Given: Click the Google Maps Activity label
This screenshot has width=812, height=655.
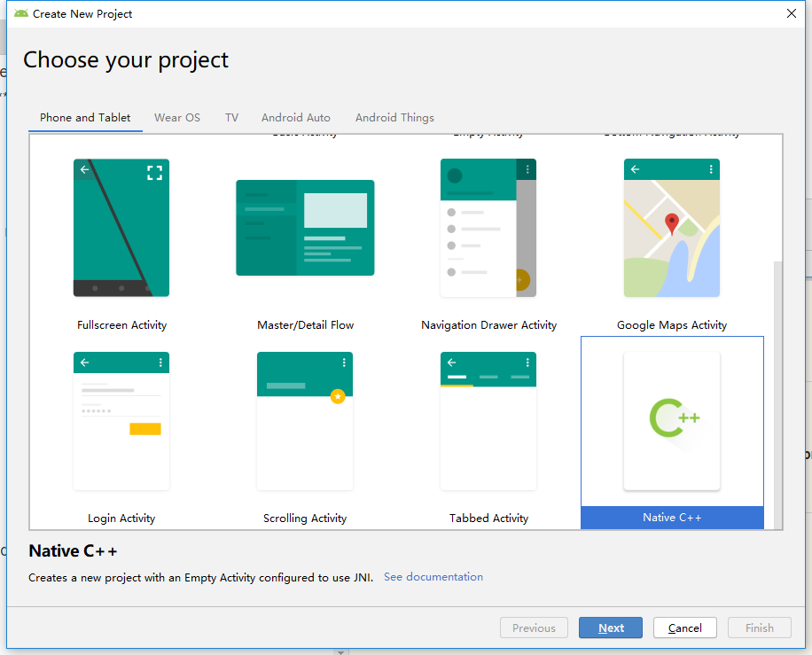Looking at the screenshot, I should click(672, 325).
